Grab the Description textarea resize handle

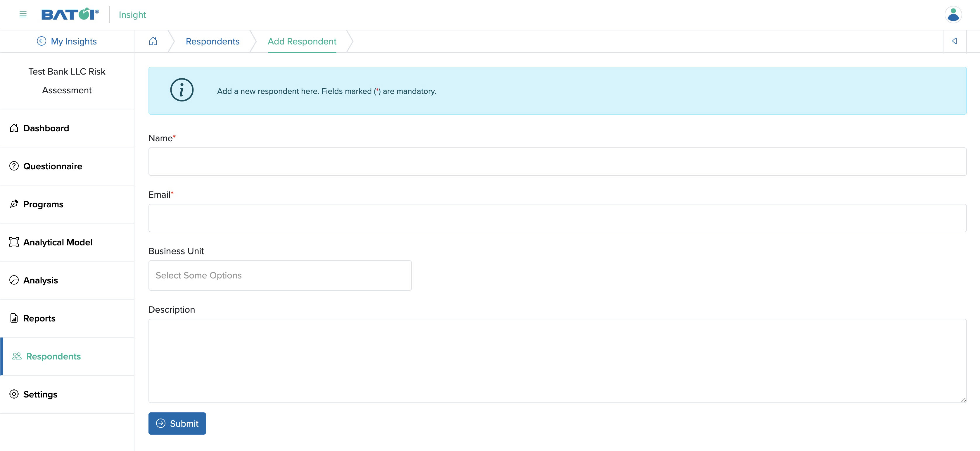pos(963,400)
